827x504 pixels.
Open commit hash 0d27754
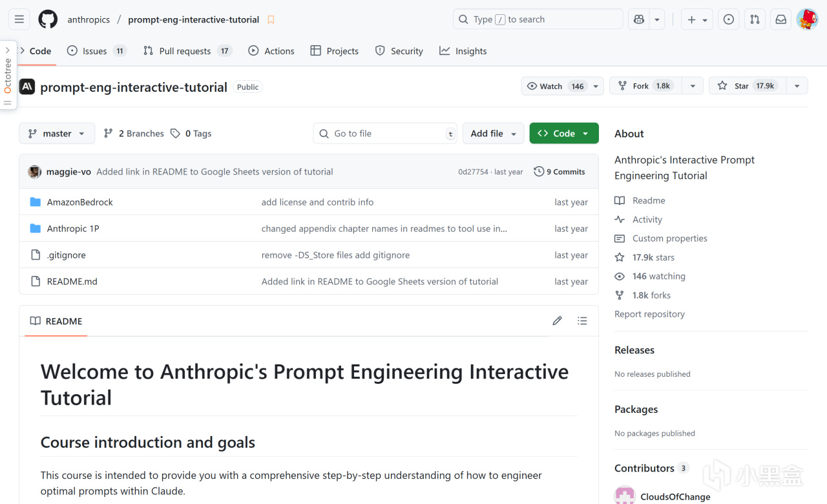point(474,172)
